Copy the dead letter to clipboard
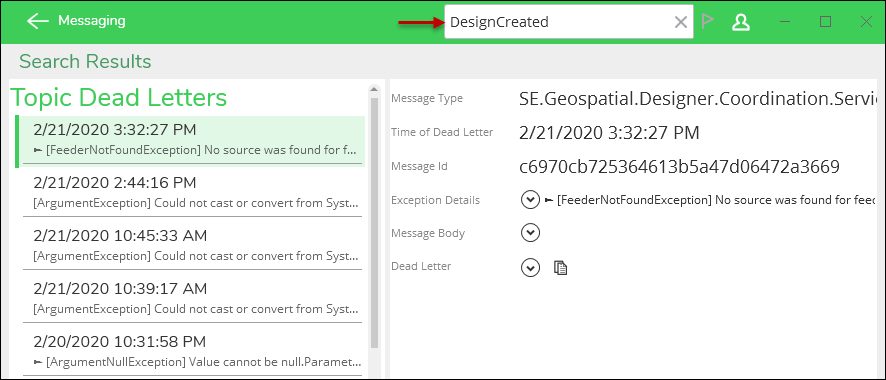This screenshot has width=886, height=380. click(x=561, y=268)
